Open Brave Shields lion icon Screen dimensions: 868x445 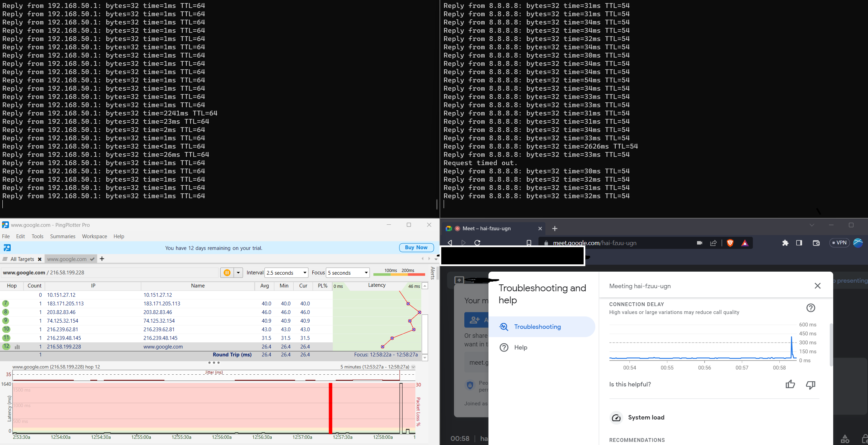pos(730,243)
